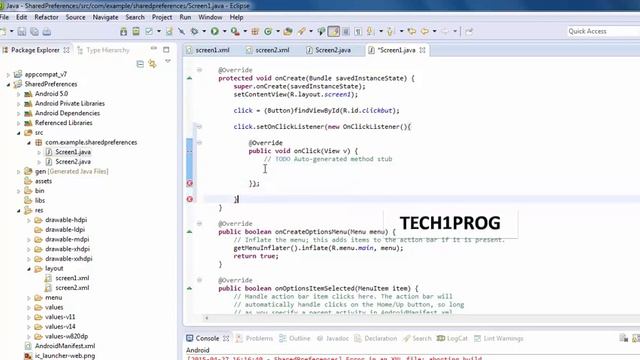The height and width of the screenshot is (360, 640).
Task: Close the Screen1.java editor tab
Action: click(x=422, y=50)
